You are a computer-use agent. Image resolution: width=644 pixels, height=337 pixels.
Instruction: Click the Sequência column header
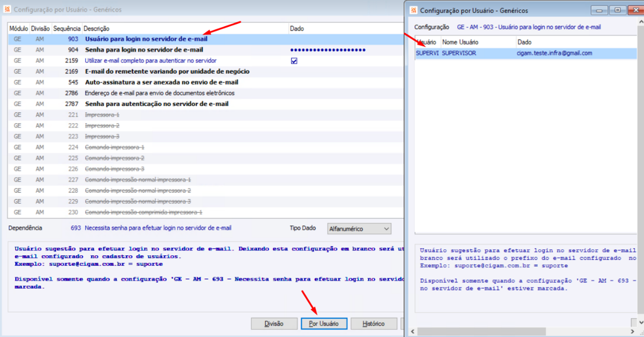coord(67,29)
